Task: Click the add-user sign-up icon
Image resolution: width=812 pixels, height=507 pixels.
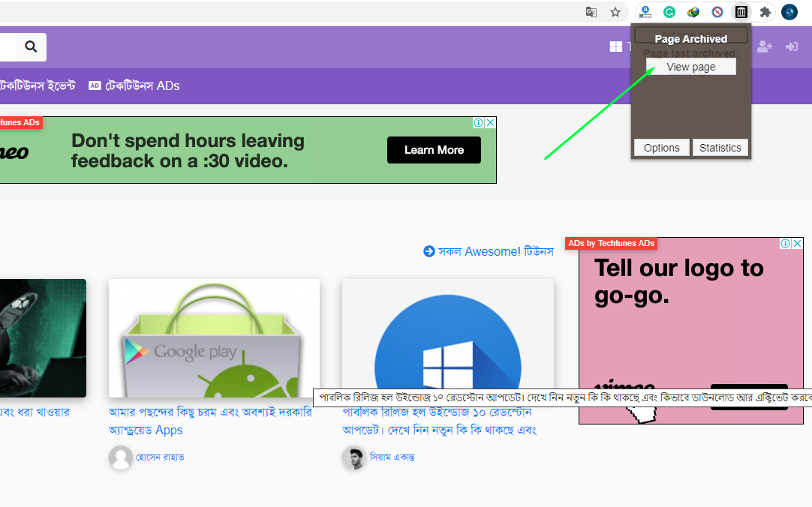Action: tap(765, 46)
